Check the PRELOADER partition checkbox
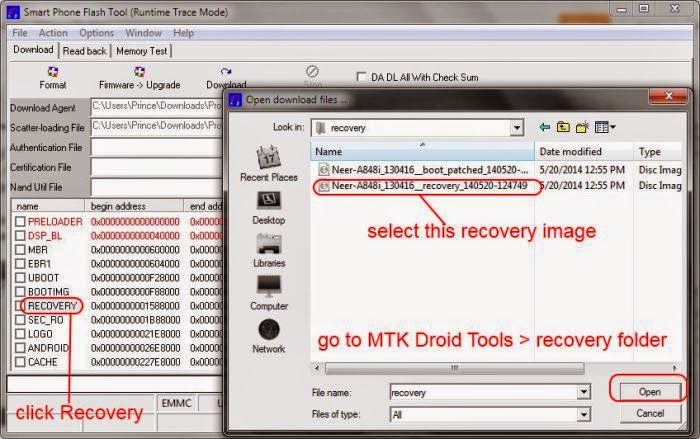 (x=20, y=222)
